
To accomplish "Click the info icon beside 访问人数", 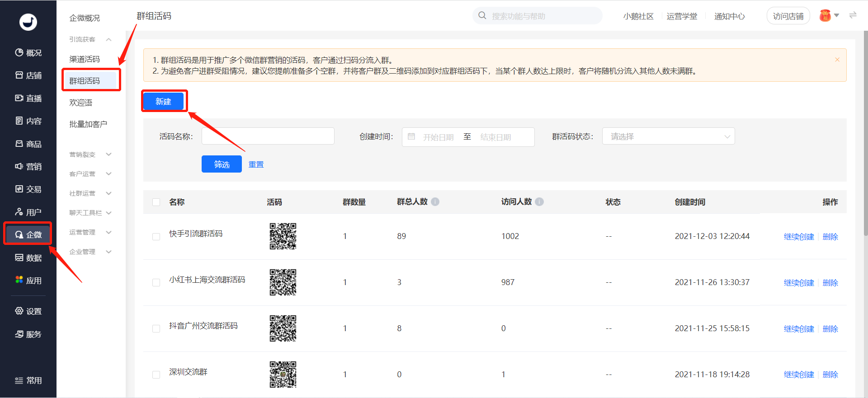I will tap(539, 201).
